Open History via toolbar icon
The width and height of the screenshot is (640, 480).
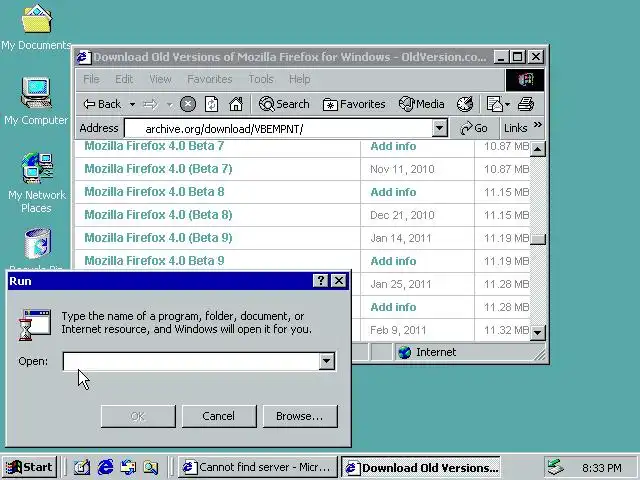(x=465, y=104)
